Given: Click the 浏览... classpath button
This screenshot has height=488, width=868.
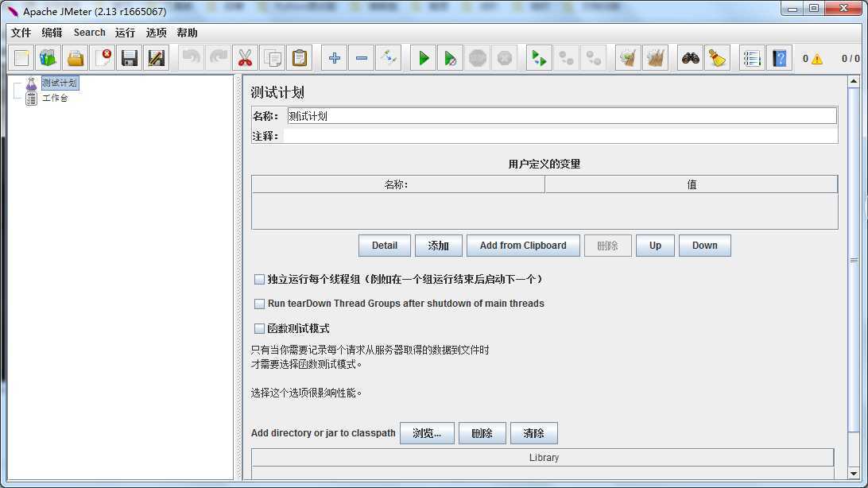Looking at the screenshot, I should [427, 433].
